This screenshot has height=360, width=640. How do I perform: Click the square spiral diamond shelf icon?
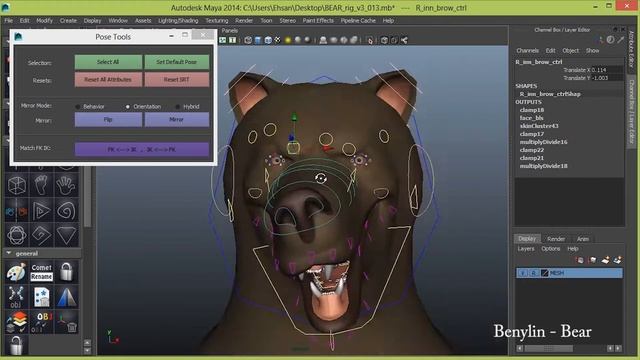coord(42,235)
